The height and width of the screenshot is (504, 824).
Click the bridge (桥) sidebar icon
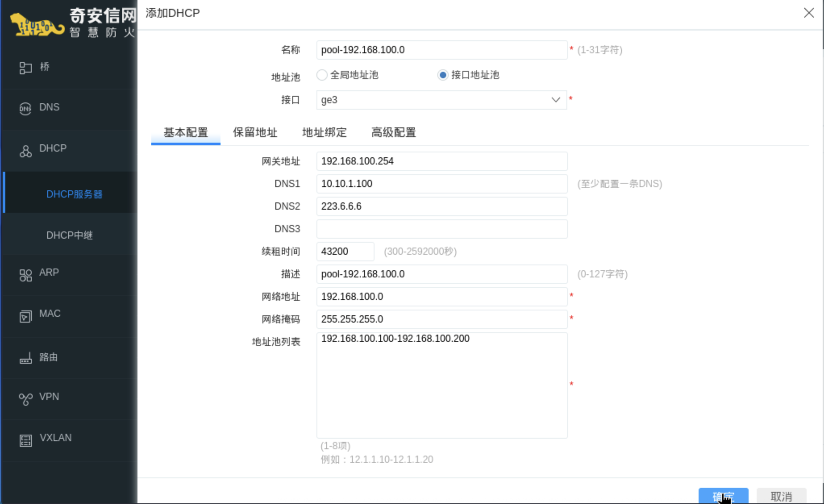point(25,68)
